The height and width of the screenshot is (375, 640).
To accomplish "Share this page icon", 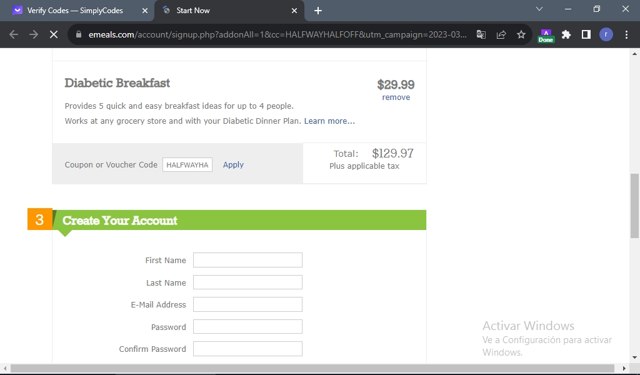I will [501, 35].
